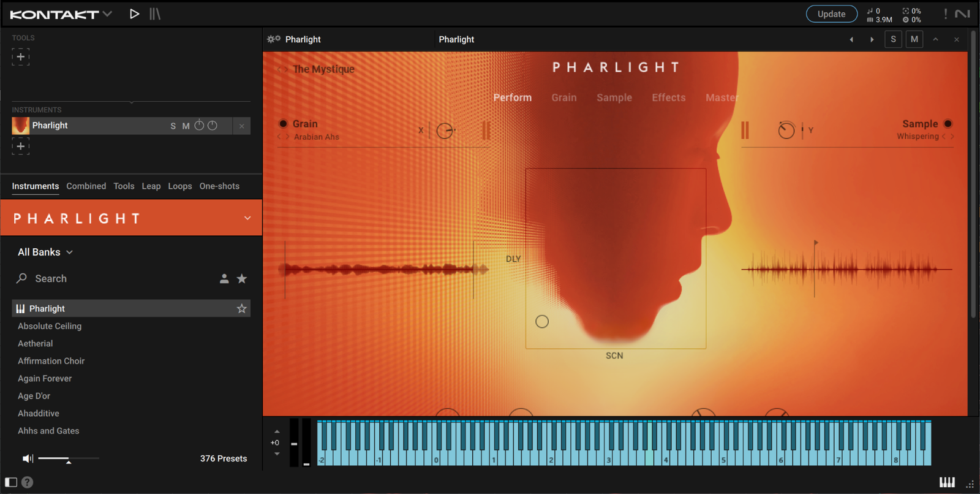Open the Sample page tab
Viewport: 980px width, 494px height.
614,97
